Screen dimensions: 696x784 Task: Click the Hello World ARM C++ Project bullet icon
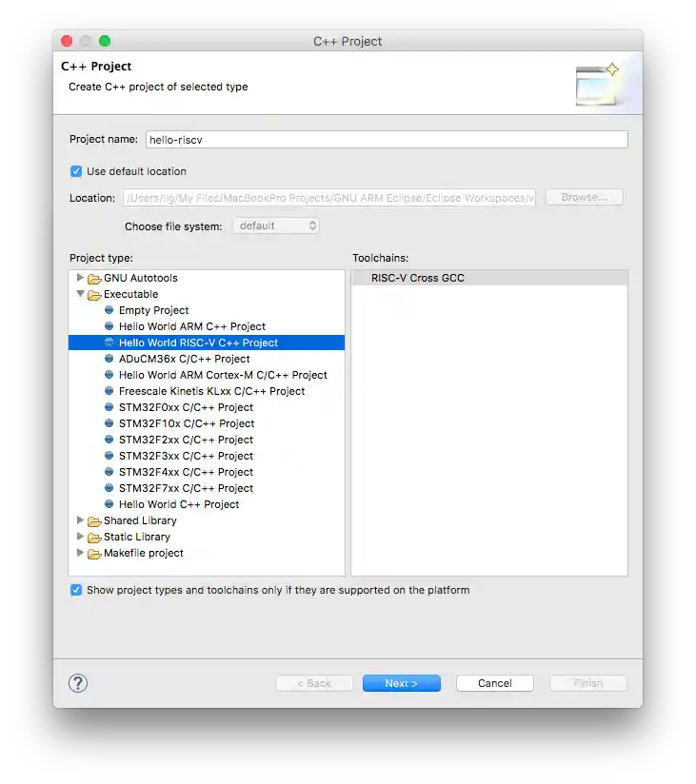coord(109,326)
